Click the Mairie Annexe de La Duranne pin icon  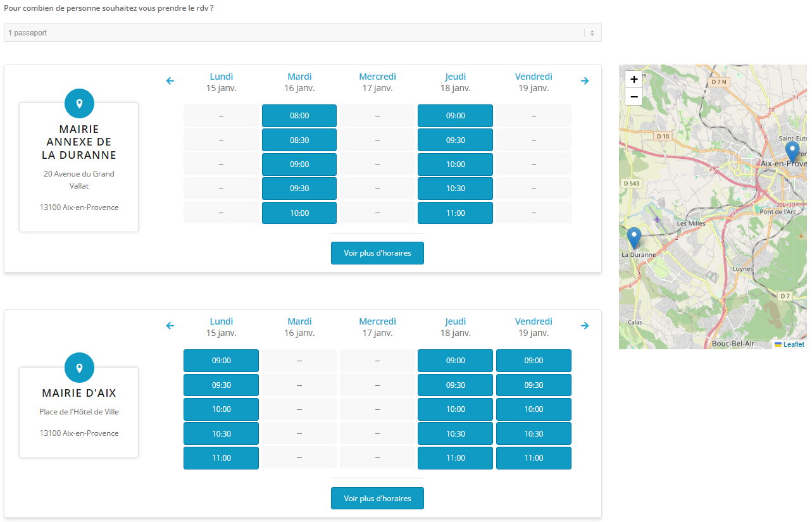coord(79,104)
